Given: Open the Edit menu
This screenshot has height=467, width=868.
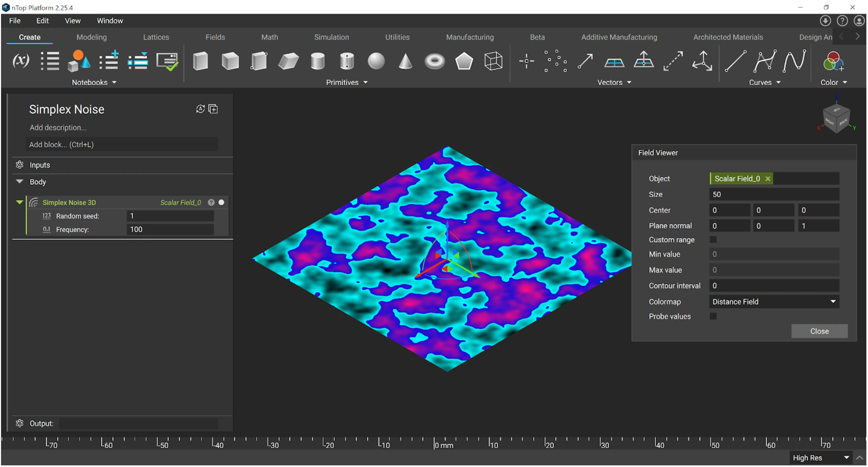Looking at the screenshot, I should click(42, 21).
